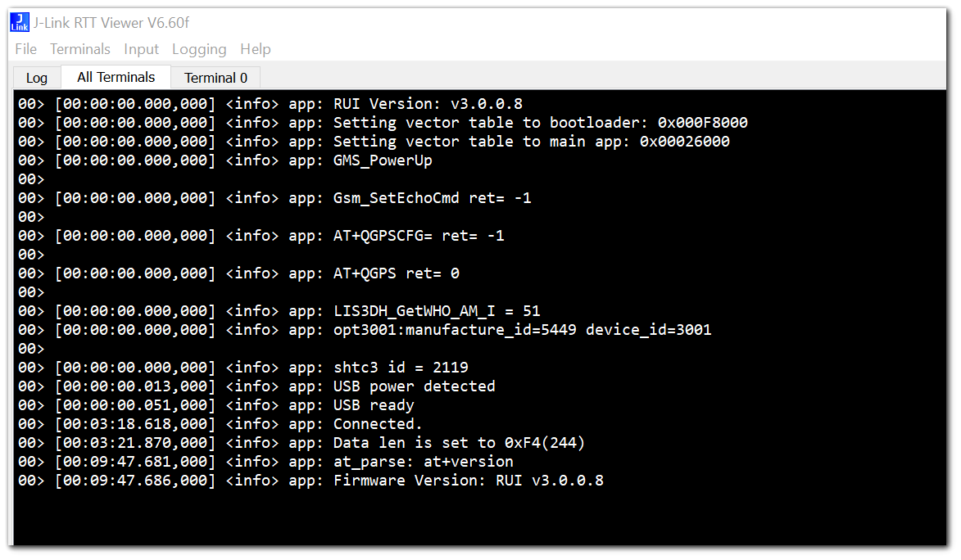Click the 'USB ready' log line
The image size is (961, 560).
pos(216,405)
